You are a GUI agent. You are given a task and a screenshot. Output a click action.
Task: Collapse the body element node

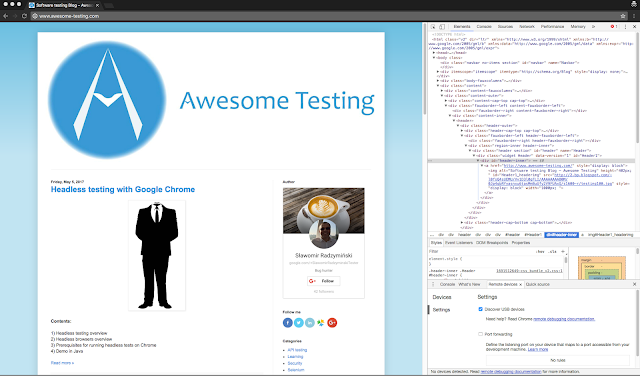pos(434,58)
